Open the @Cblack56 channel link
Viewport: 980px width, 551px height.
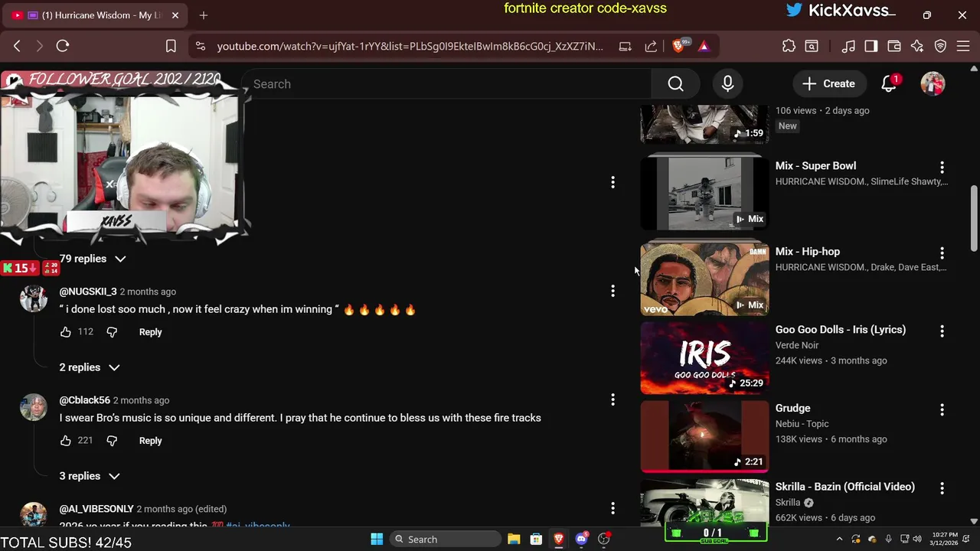(85, 400)
